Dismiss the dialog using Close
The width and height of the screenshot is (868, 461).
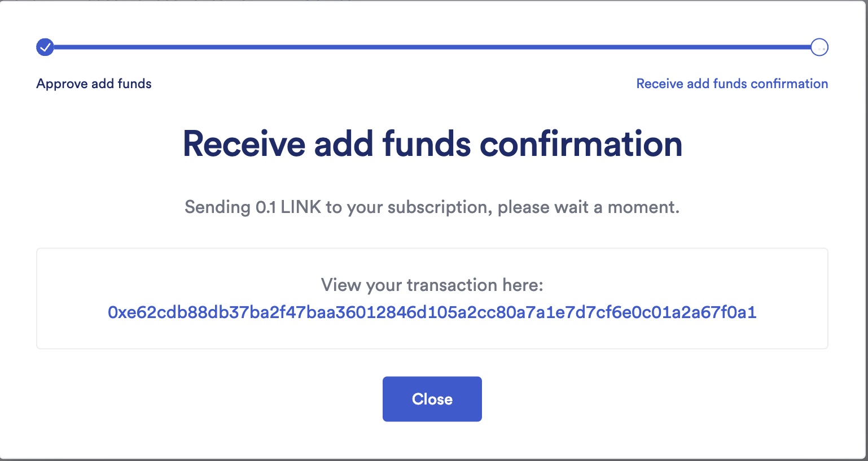click(432, 399)
